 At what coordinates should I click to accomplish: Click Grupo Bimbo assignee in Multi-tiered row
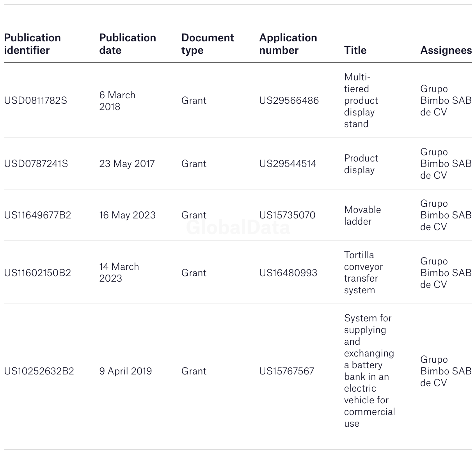tap(446, 100)
